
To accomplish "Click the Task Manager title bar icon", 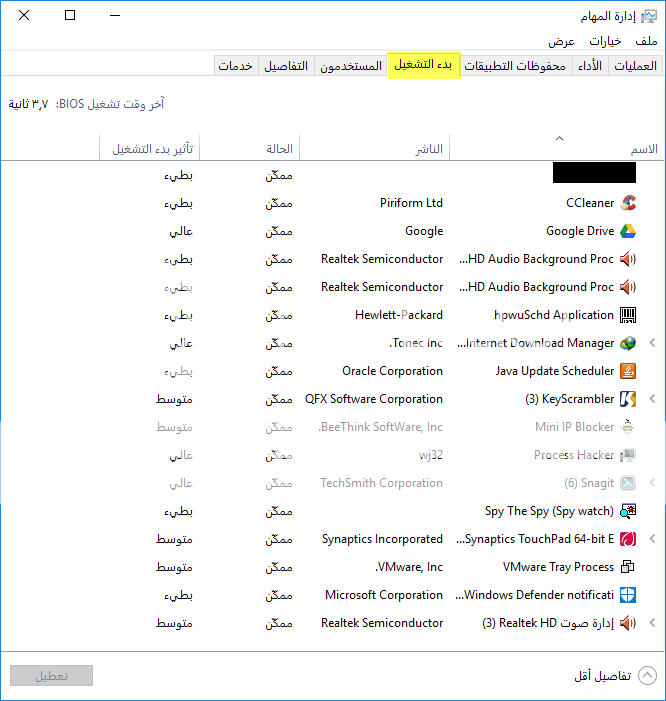I will coord(649,17).
